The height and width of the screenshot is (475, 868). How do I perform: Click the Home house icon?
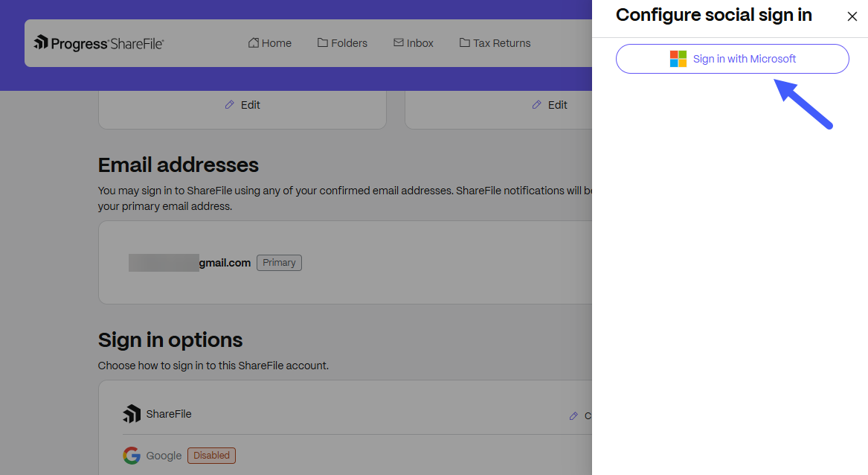pyautogui.click(x=254, y=43)
